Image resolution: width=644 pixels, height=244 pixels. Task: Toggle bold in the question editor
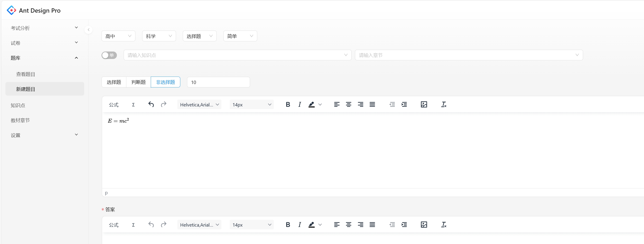288,104
